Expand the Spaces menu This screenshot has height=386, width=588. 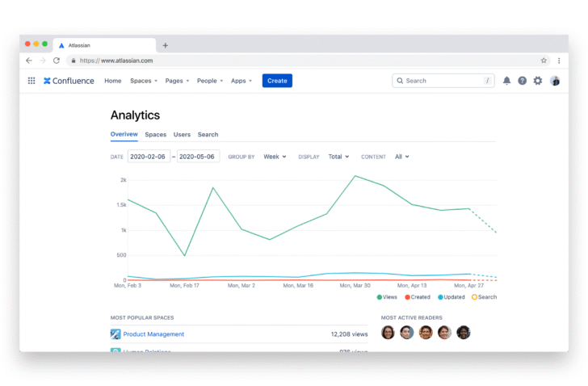144,81
